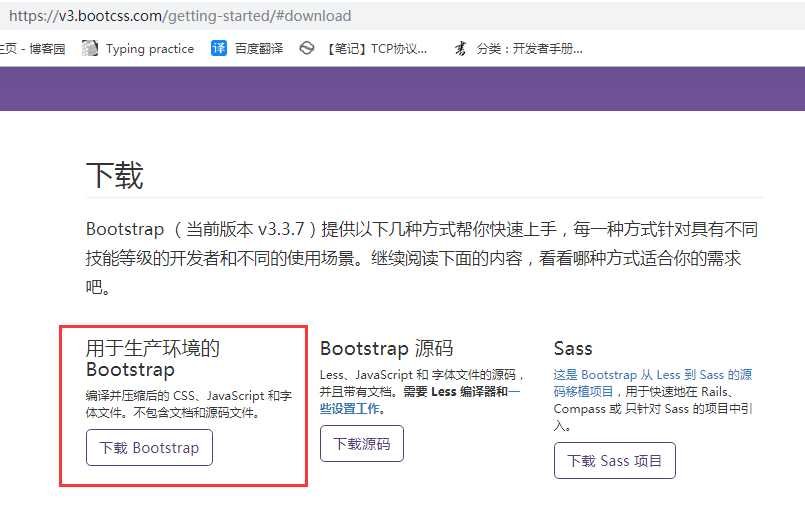Click the intro paragraph mentioning v3.3.7

pos(422,258)
